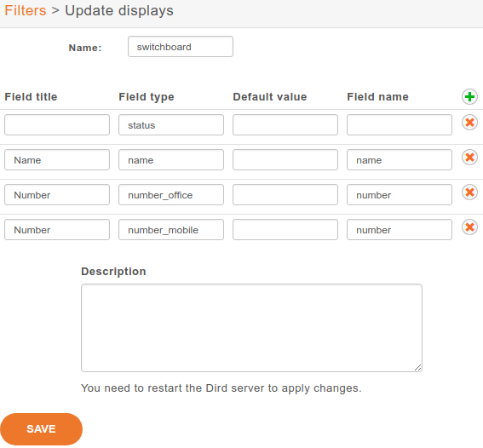The width and height of the screenshot is (483, 448).
Task: Click the restart Dird server notice text
Action: point(221,388)
